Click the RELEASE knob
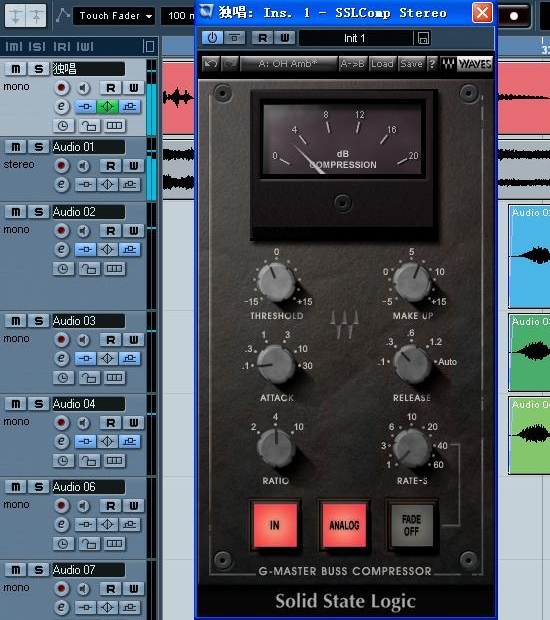Viewport: 550px width, 620px height. [412, 364]
